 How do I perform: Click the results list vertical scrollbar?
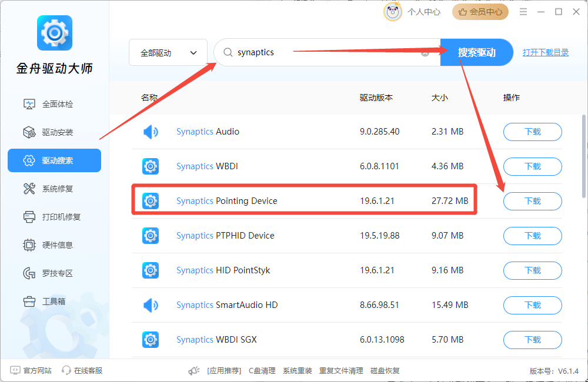pyautogui.click(x=583, y=156)
